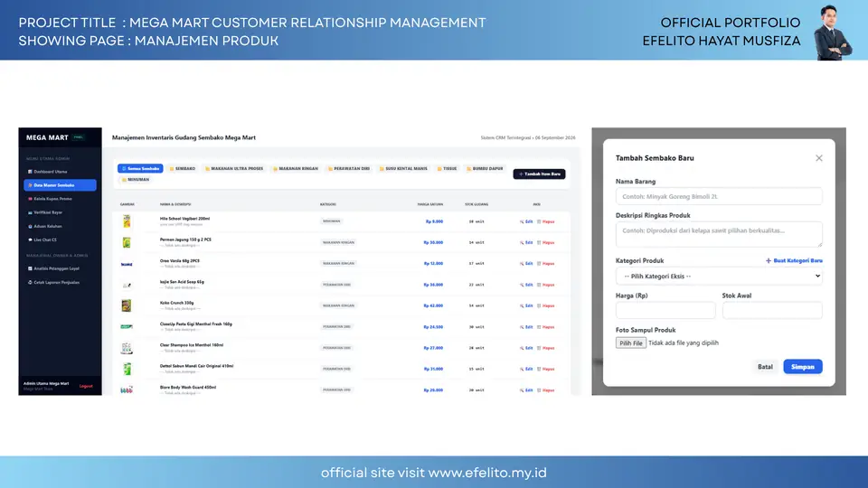Viewport: 868px width, 488px height.
Task: Click the Hile School Vegiberi product thumbnail
Action: (x=127, y=221)
